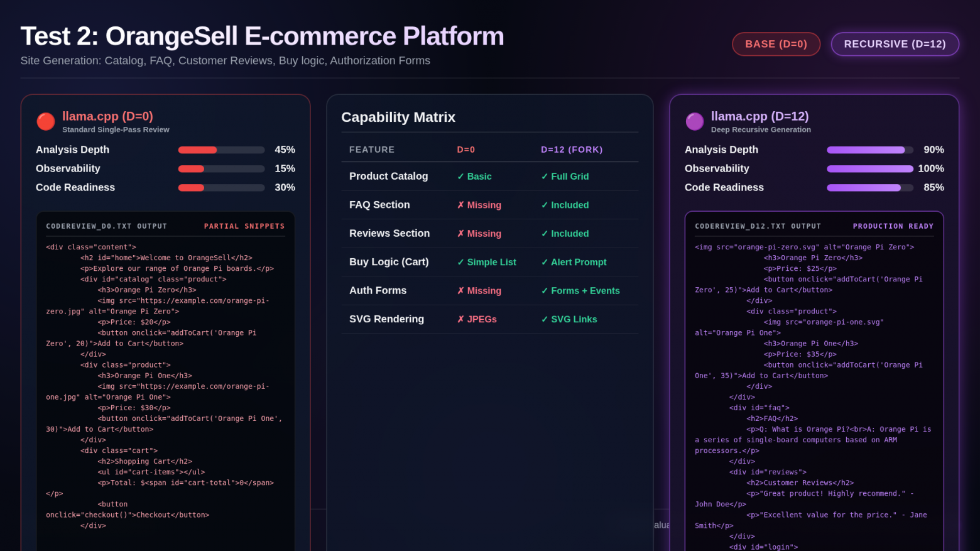Click the "Analysis Depth" label in the D=0 card
The image size is (980, 551).
click(x=72, y=150)
